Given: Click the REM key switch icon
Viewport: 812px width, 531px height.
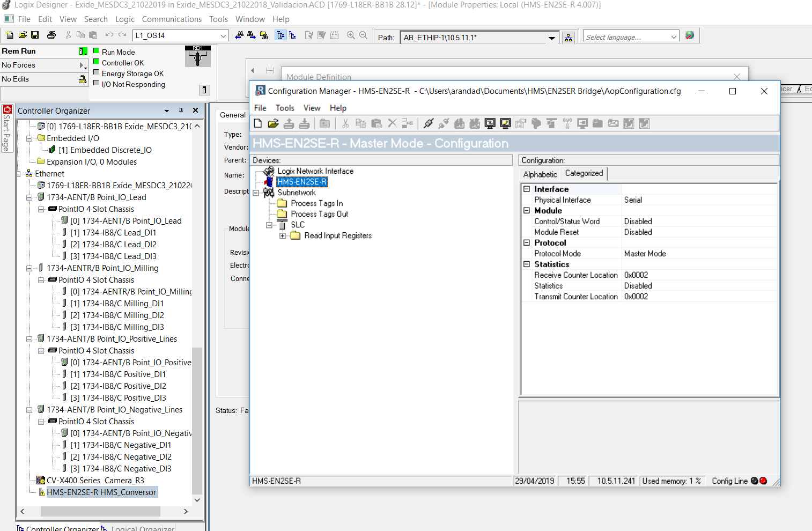Looking at the screenshot, I should click(x=197, y=56).
